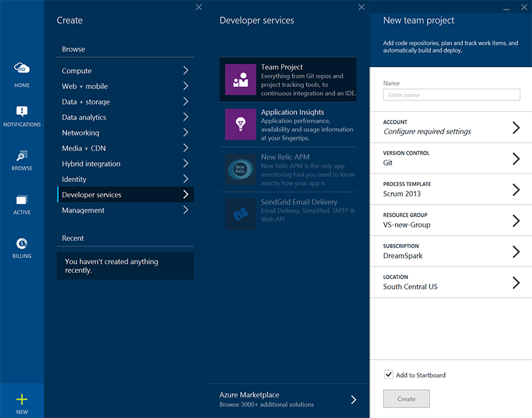Close the Developer services blade

point(362,7)
